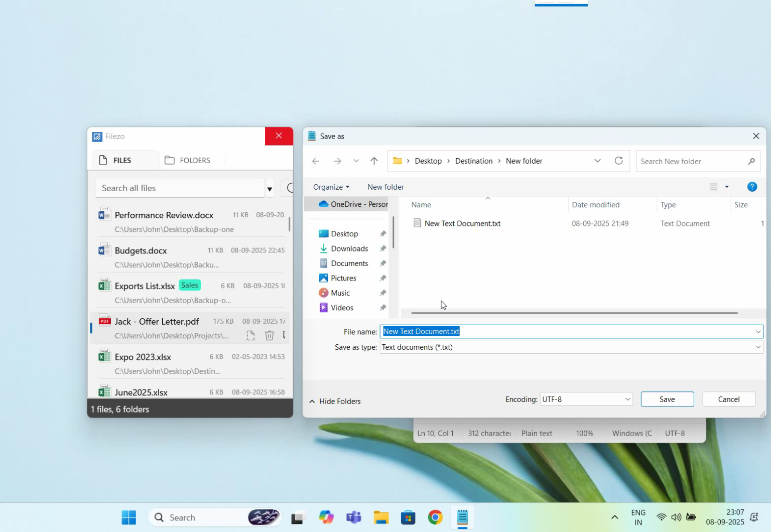The height and width of the screenshot is (532, 771).
Task: Open the Encoding dropdown
Action: click(627, 399)
